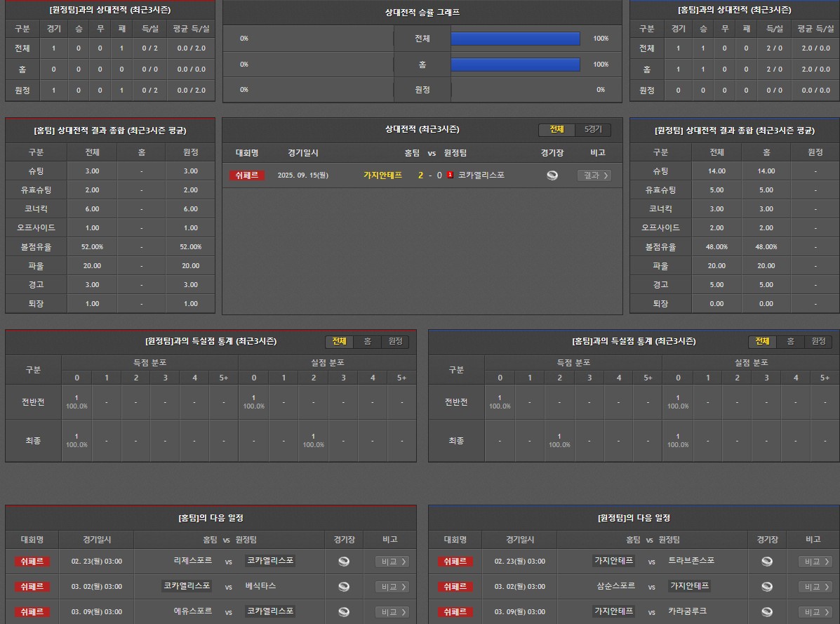The height and width of the screenshot is (624, 840).
Task: Select 전체 tab in 상대전적 panel
Action: click(x=556, y=130)
